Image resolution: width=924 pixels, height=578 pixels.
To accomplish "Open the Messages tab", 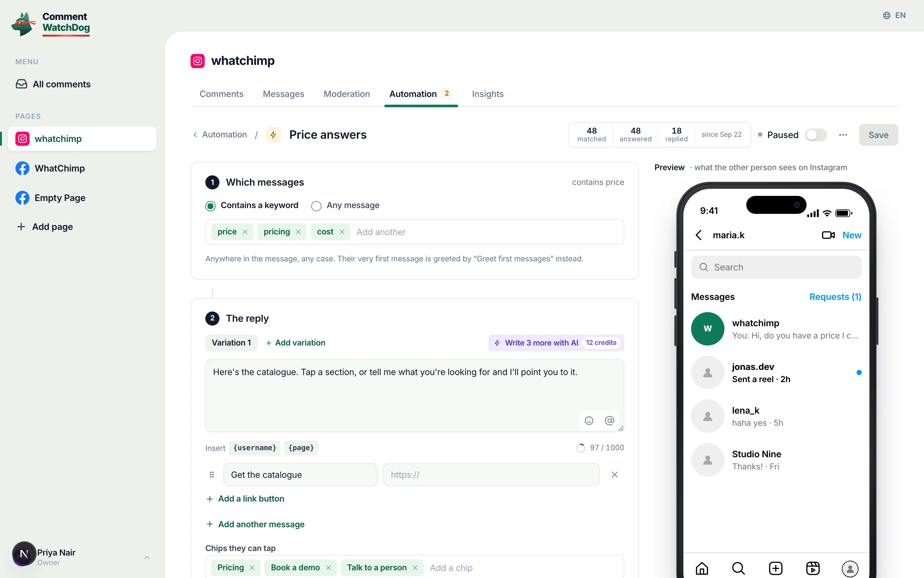I will pos(283,94).
